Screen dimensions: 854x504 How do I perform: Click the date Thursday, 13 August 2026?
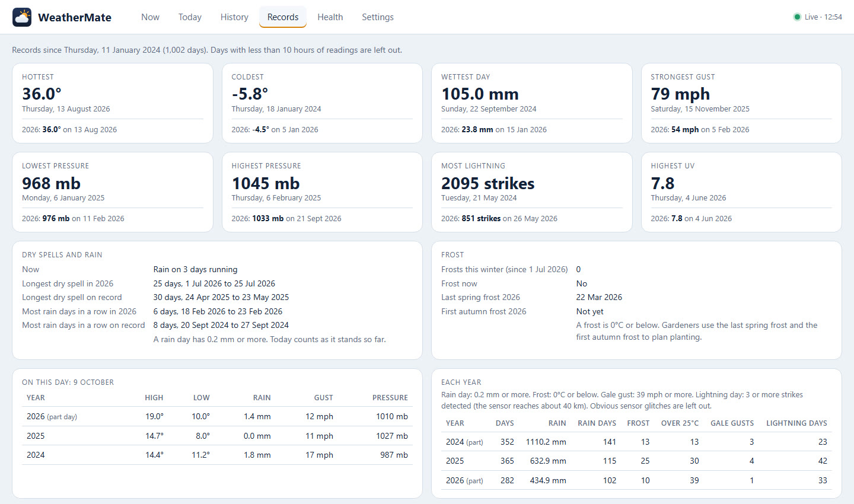(x=66, y=109)
